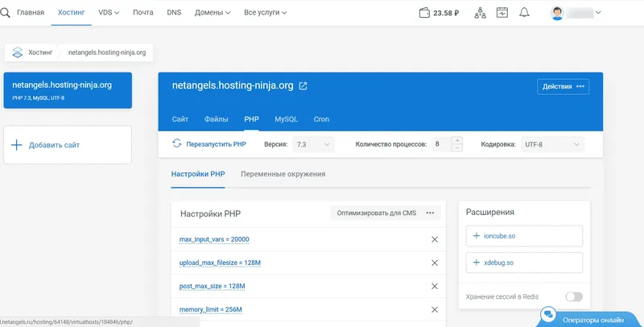Image resolution: width=644 pixels, height=327 pixels.
Task: Click the user avatar picture
Action: coord(557,13)
